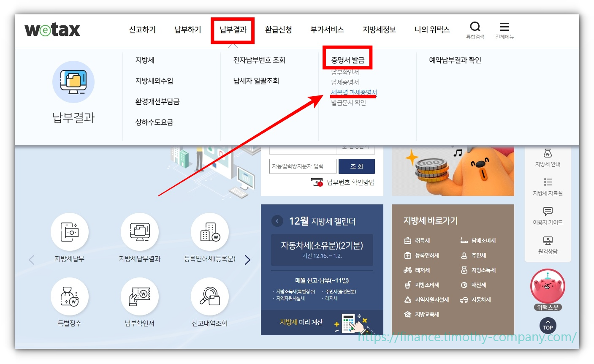Open the 납부하기 menu
This screenshot has width=594, height=364.
coord(187,30)
